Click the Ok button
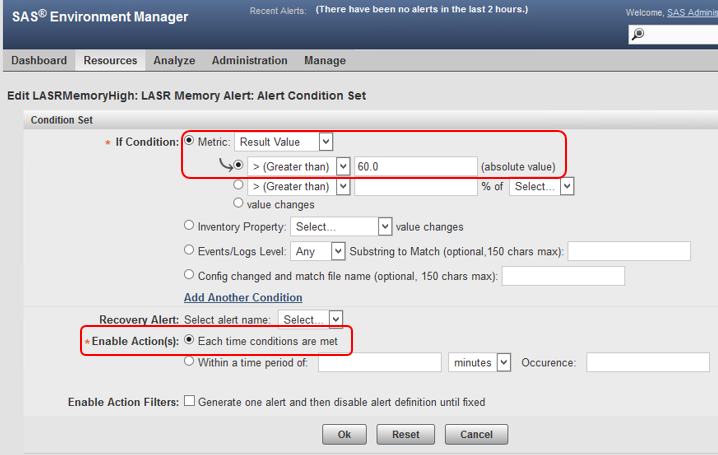Viewport: 718px width, 455px height. [344, 434]
